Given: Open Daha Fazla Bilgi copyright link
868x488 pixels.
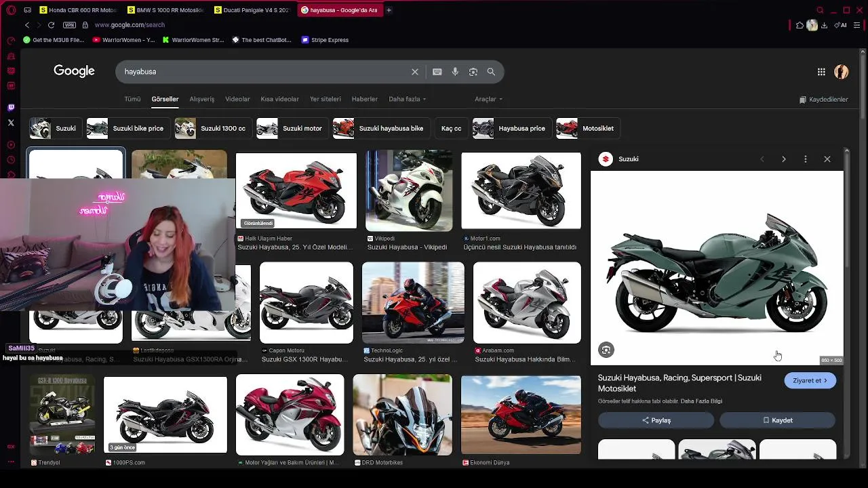Looking at the screenshot, I should [701, 401].
